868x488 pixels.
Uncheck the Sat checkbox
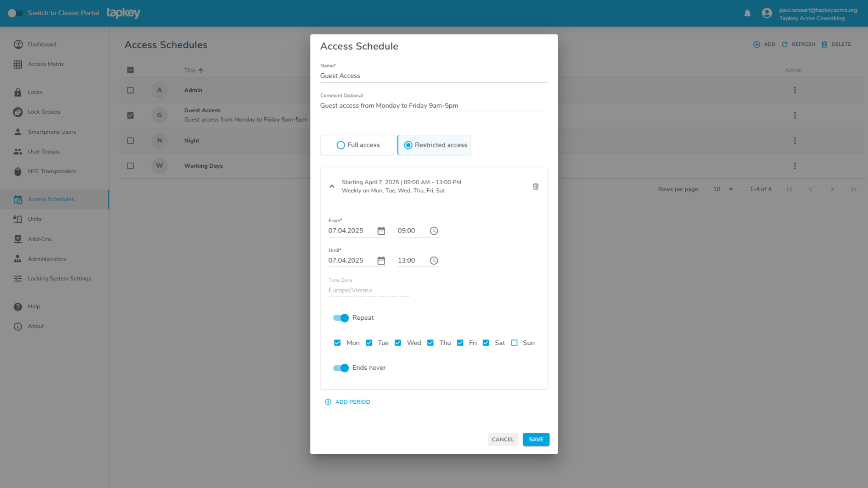click(486, 343)
